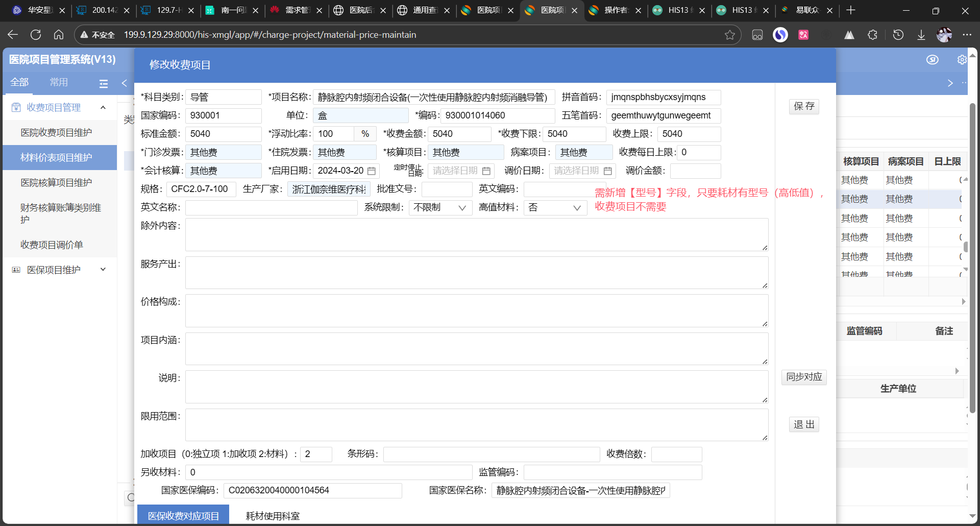Click the 说明 text area
This screenshot has height=526, width=980.
[x=477, y=387]
